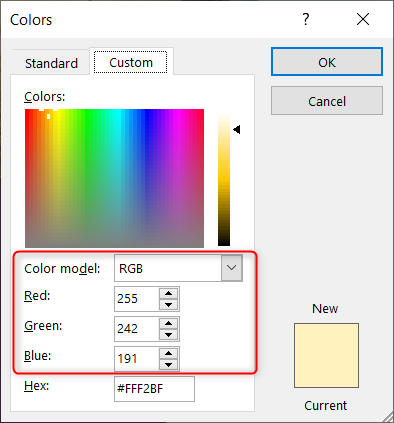
Task: Increase the Green value with up arrow
Action: (168, 324)
